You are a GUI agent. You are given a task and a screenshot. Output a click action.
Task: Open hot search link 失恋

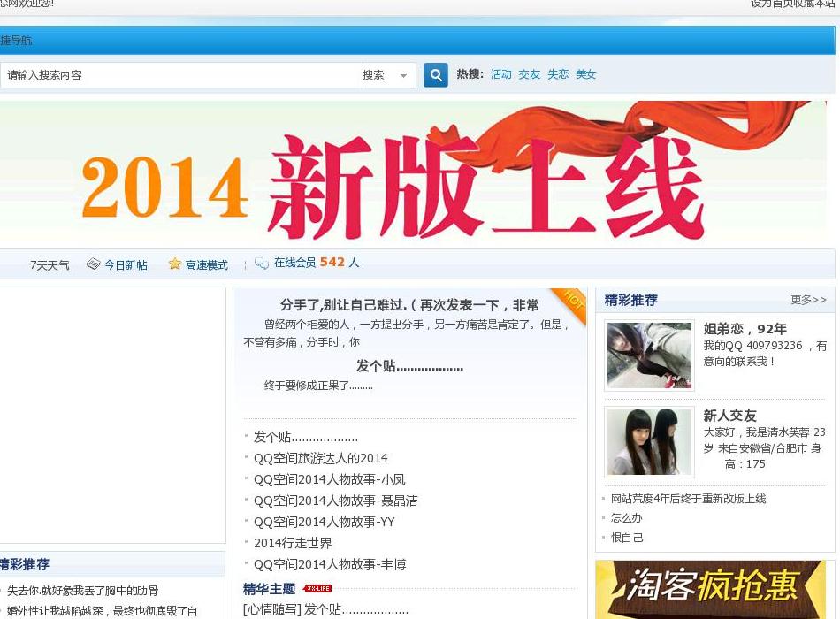[x=558, y=74]
